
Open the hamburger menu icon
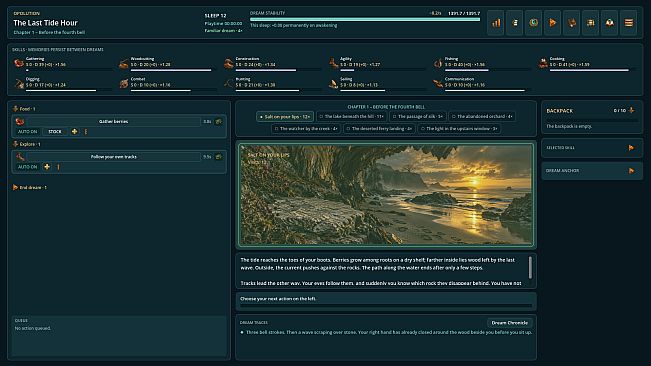(x=629, y=23)
